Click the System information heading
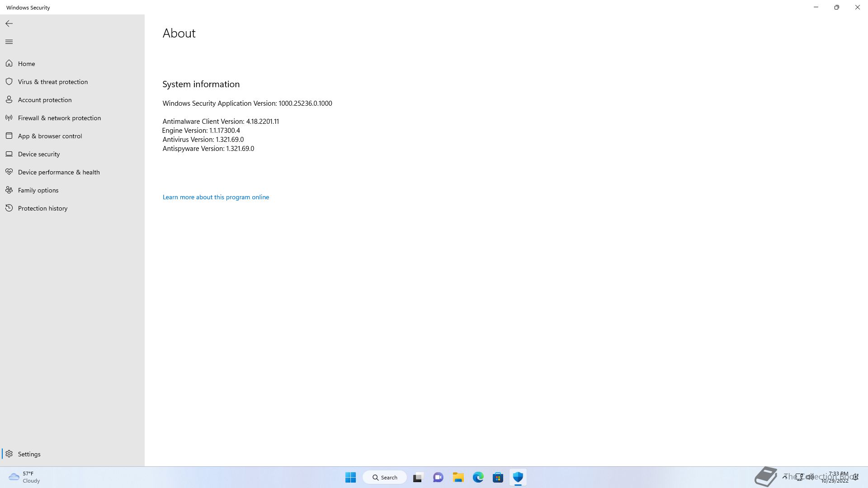Screen dimensions: 868x488 click(201, 84)
